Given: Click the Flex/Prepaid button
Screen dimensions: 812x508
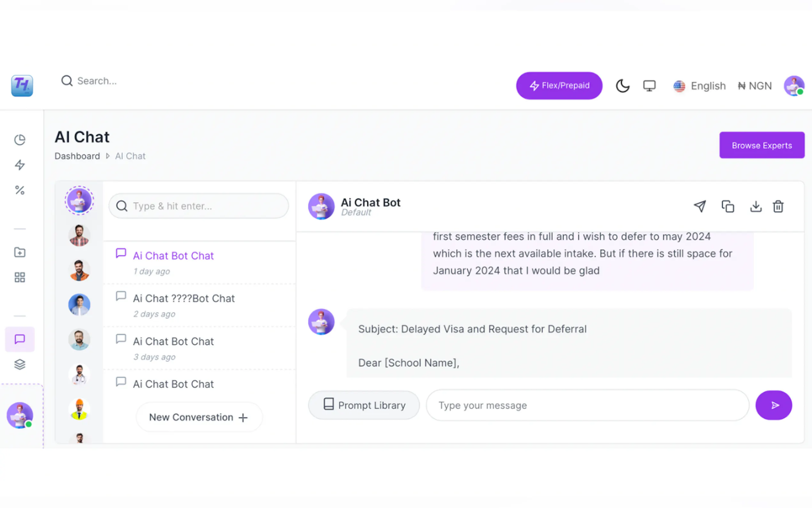Looking at the screenshot, I should point(559,86).
